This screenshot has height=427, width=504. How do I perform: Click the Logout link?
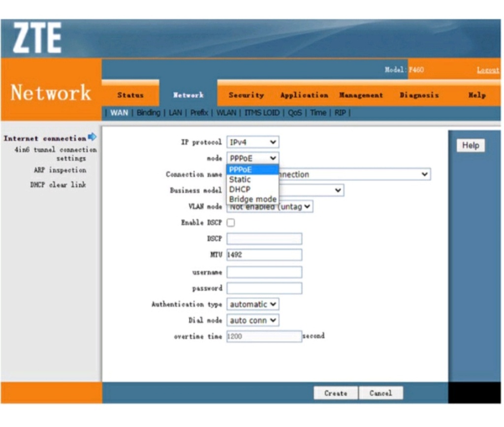click(x=488, y=70)
